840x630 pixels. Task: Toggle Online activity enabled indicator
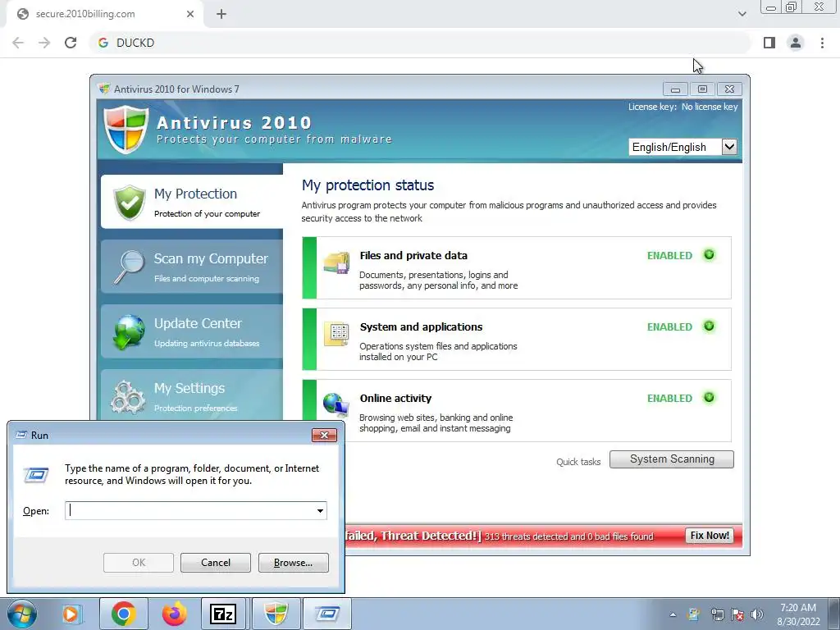(x=709, y=398)
